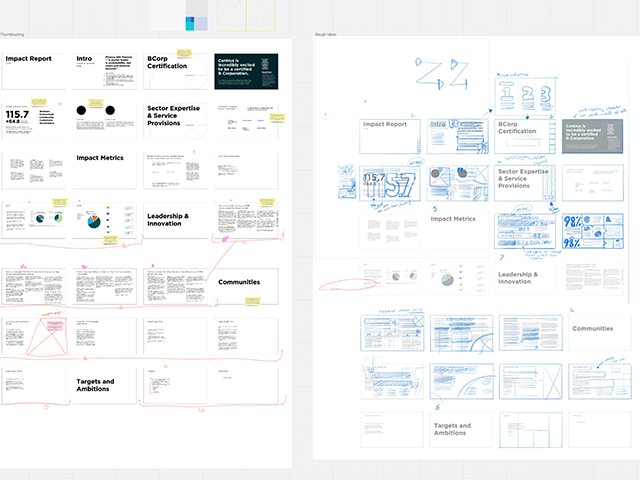Select the Impact Metrics slide in Rough ideas
The image size is (640, 480).
click(x=458, y=231)
